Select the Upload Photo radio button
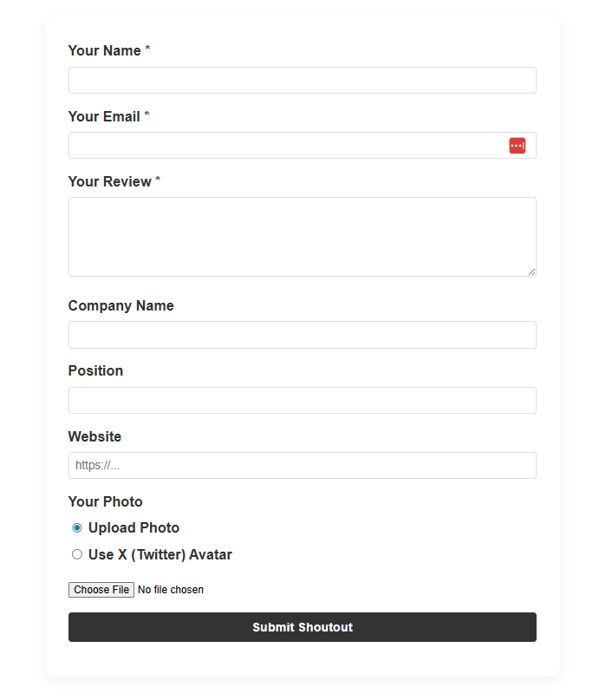599x700 pixels. click(76, 527)
